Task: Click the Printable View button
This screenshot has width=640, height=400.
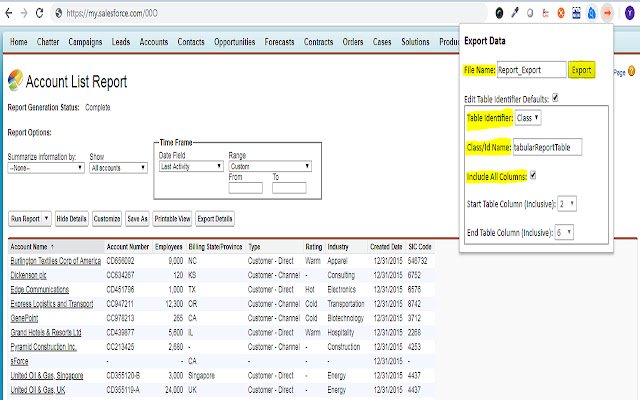Action: coord(172,218)
